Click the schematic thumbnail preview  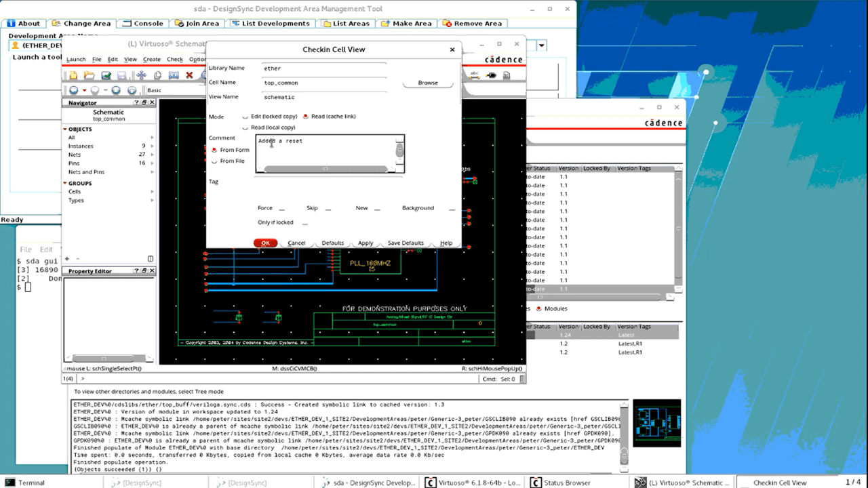click(656, 423)
